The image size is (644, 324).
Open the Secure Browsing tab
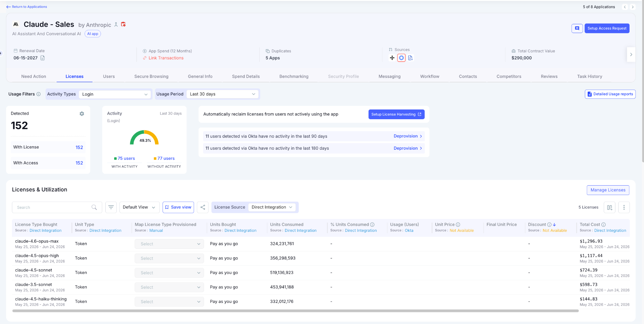151,76
